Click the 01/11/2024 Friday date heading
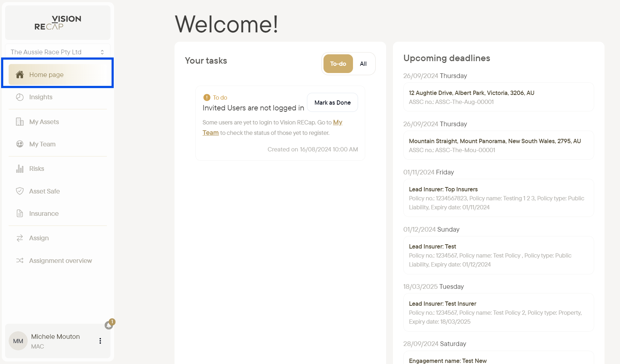The height and width of the screenshot is (364, 620). pyautogui.click(x=429, y=172)
